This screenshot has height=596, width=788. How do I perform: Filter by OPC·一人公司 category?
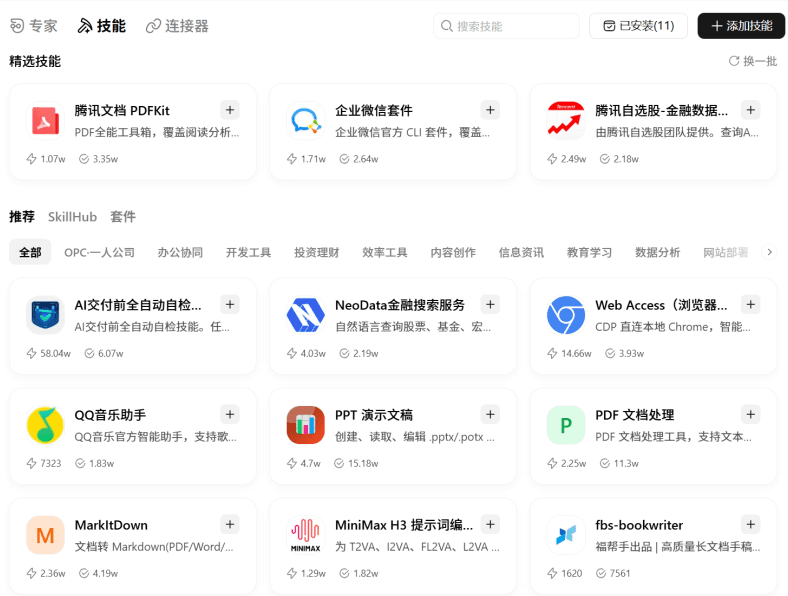click(x=100, y=252)
